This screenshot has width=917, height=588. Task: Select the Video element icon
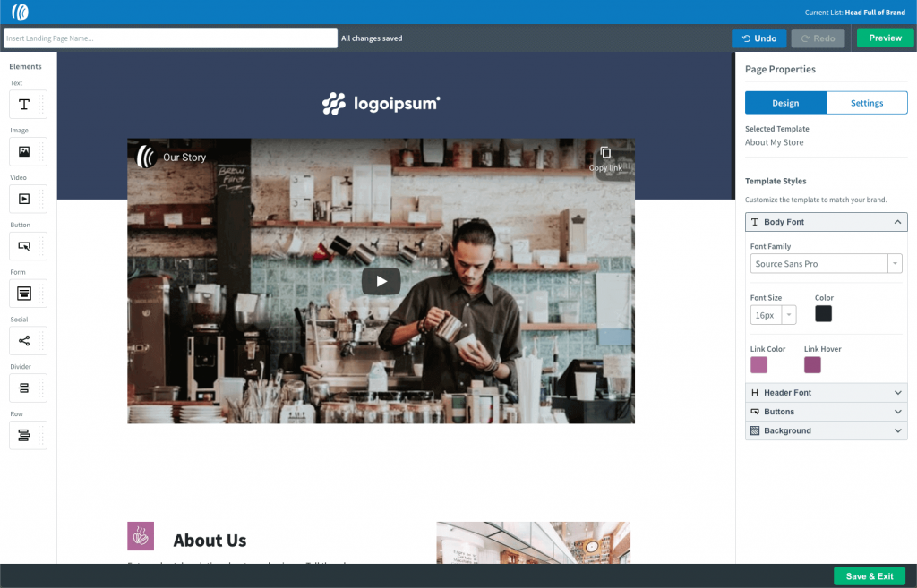pyautogui.click(x=24, y=200)
